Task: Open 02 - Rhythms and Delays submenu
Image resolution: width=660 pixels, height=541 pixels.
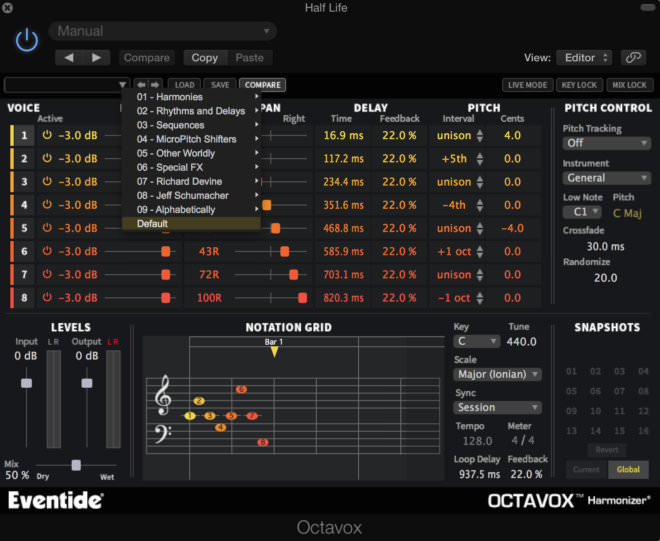Action: click(192, 111)
